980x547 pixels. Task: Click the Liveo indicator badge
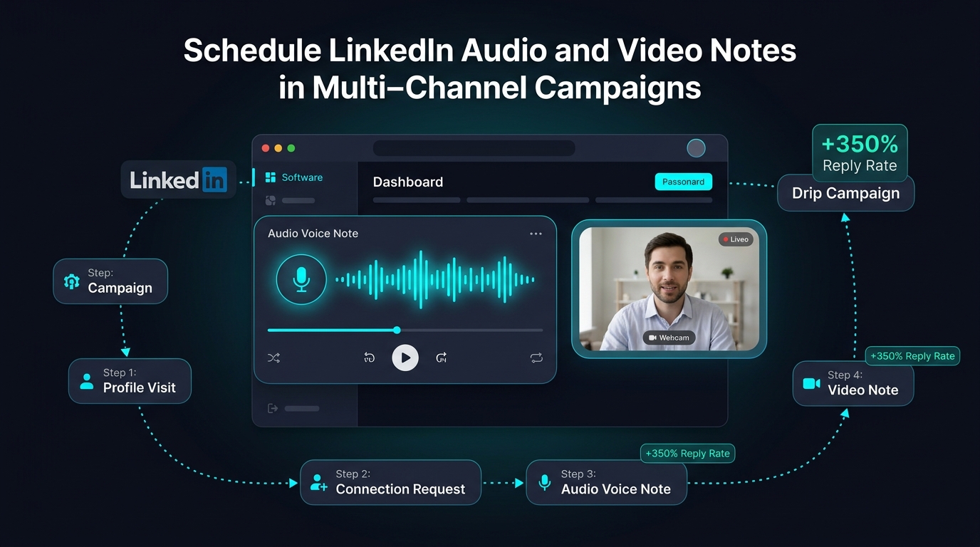click(x=736, y=239)
